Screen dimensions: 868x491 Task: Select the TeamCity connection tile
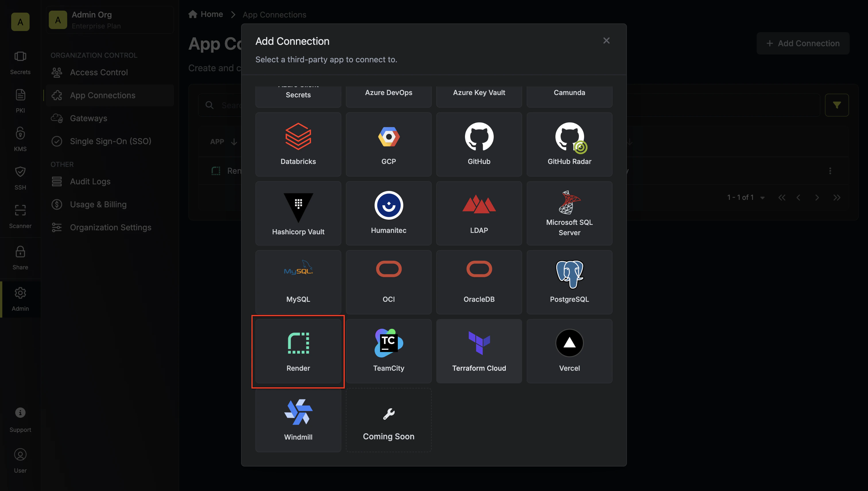[x=388, y=351]
